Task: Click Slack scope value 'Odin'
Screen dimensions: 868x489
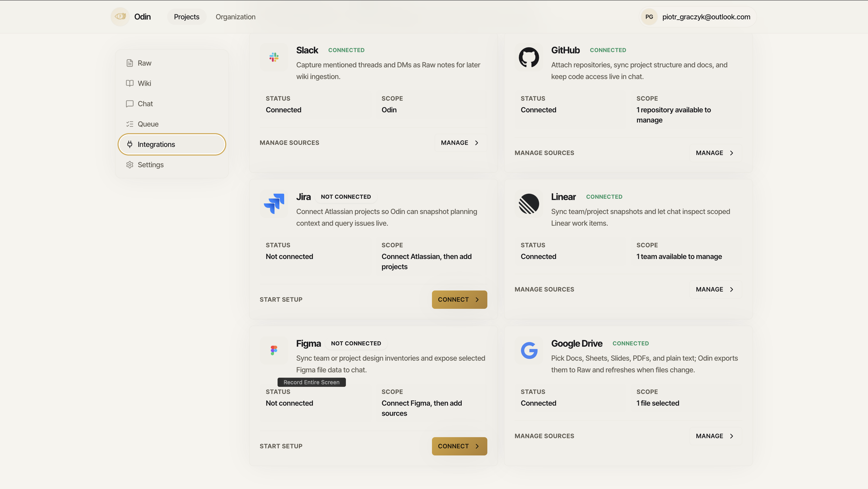Action: point(389,110)
